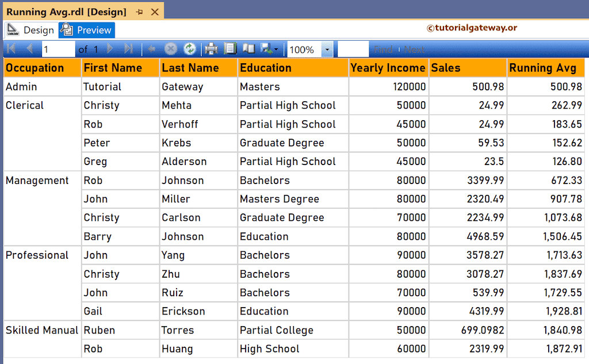
Task: Go to the next report page
Action: point(109,48)
